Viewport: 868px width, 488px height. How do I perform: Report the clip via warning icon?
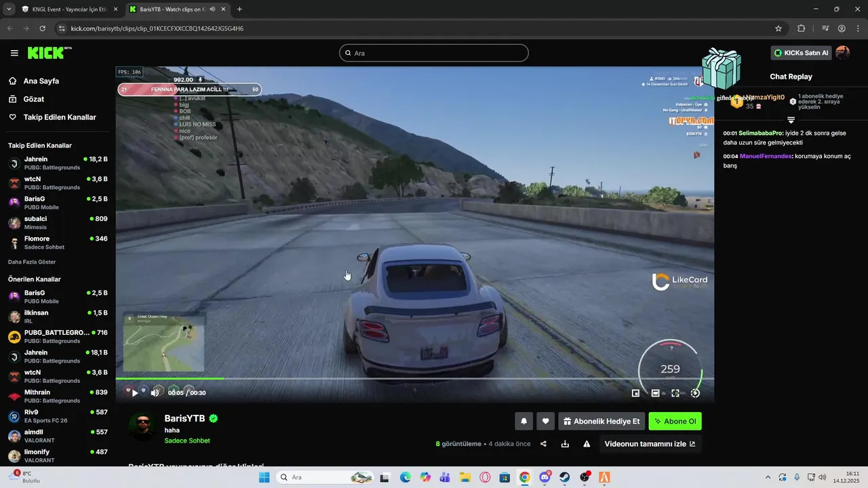point(587,444)
